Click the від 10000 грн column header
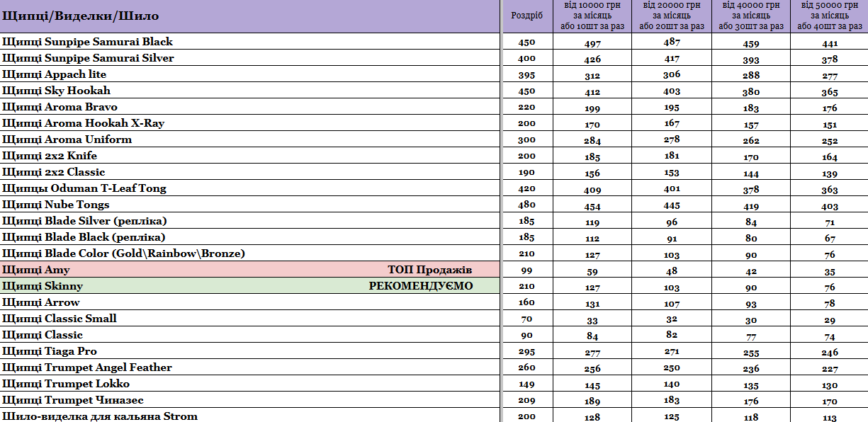868x422 pixels. 592,16
